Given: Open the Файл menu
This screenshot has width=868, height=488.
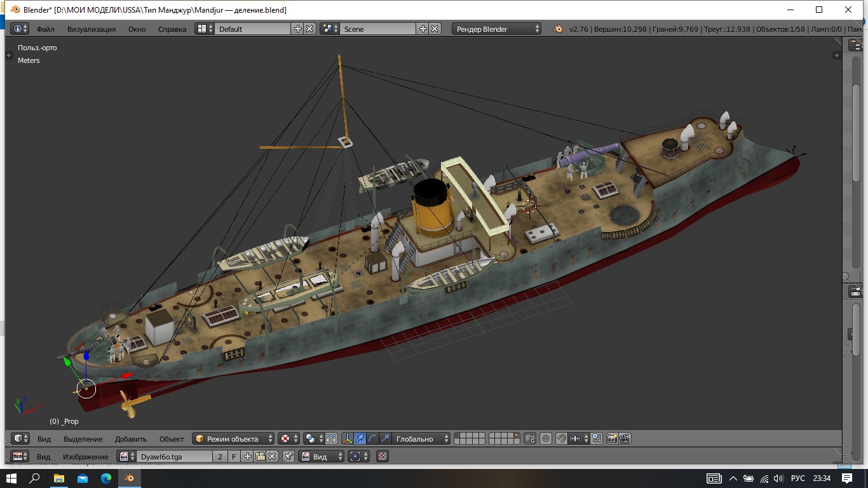Looking at the screenshot, I should pyautogui.click(x=45, y=29).
